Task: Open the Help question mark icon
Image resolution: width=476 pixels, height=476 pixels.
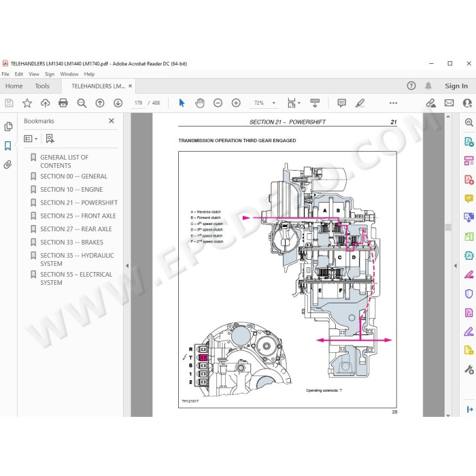Action: (x=411, y=86)
